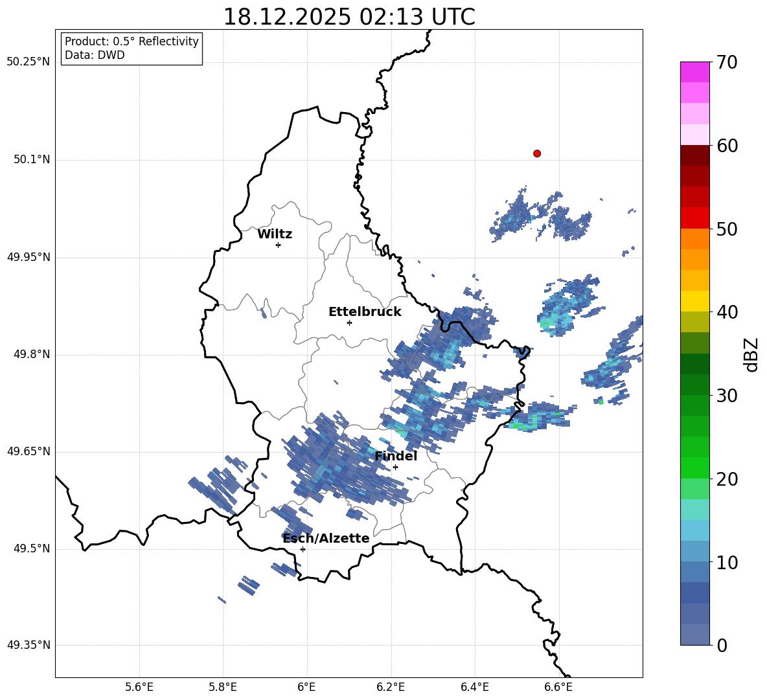Click the Ettelbruck station label
This screenshot has width=767, height=700.
(x=365, y=312)
